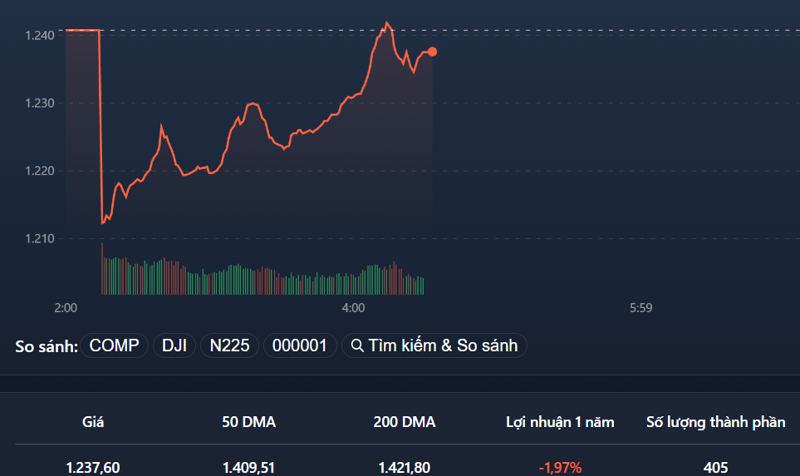Screen dimensions: 800x476
Task: Open Tìm kiếm & So sánh search
Action: pos(434,345)
